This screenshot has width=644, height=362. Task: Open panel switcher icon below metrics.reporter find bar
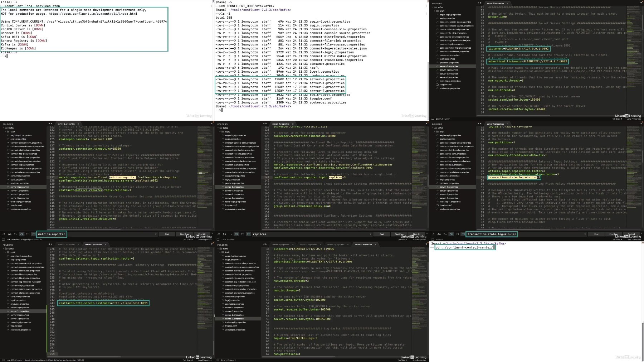pyautogui.click(x=3, y=240)
